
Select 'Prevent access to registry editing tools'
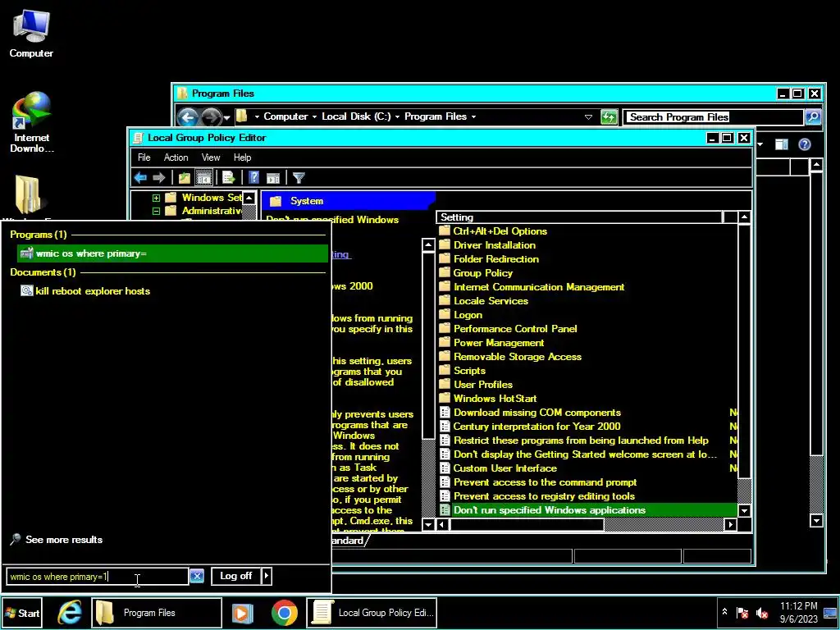[536, 496]
